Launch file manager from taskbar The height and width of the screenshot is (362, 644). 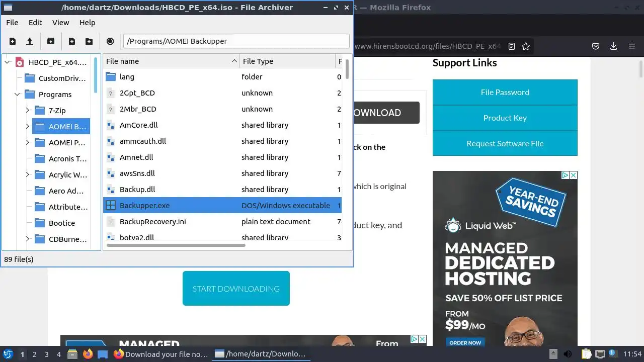click(x=72, y=354)
